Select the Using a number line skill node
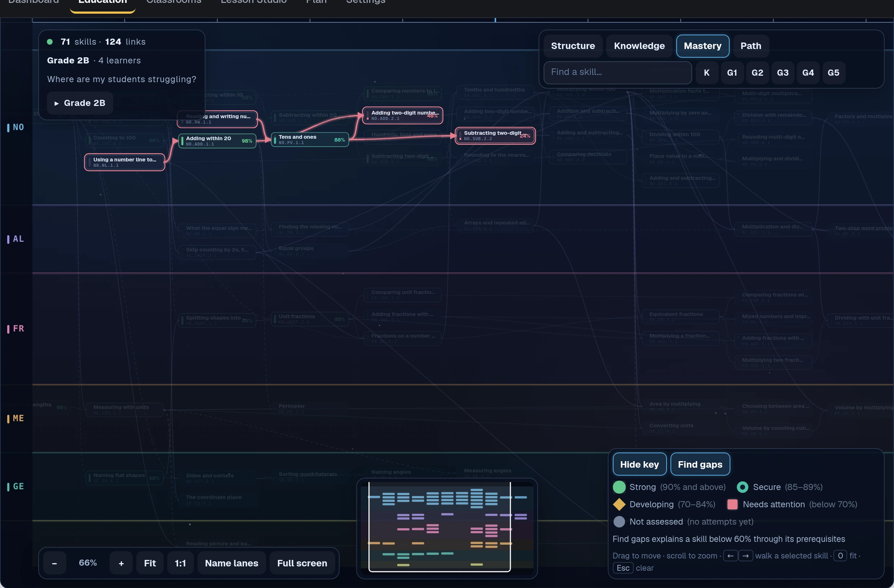 (124, 162)
